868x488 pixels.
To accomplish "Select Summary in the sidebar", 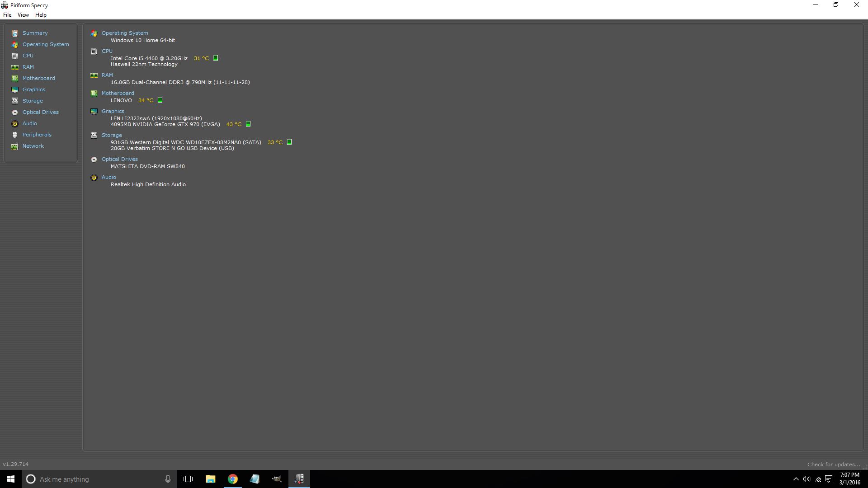I will 35,33.
